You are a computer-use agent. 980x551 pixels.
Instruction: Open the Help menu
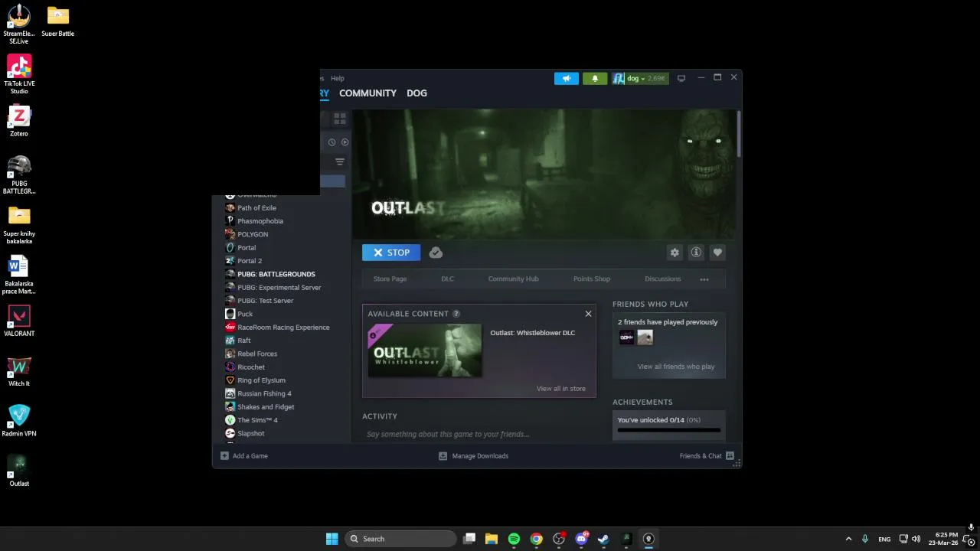point(338,78)
